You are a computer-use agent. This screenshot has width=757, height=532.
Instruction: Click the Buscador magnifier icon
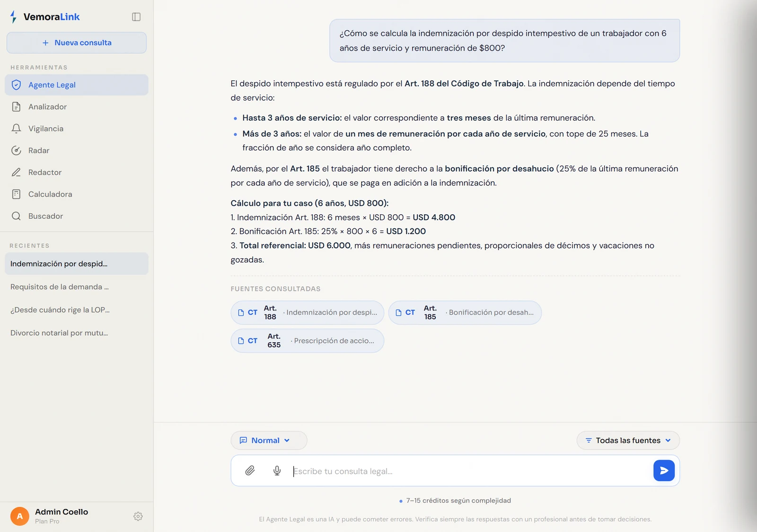click(x=16, y=216)
